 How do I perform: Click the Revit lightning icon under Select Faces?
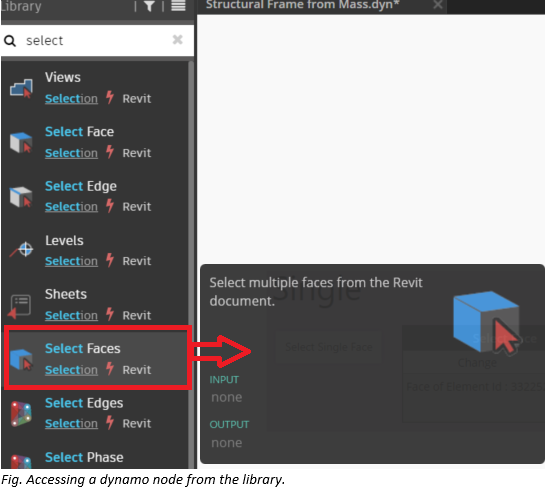click(x=110, y=369)
